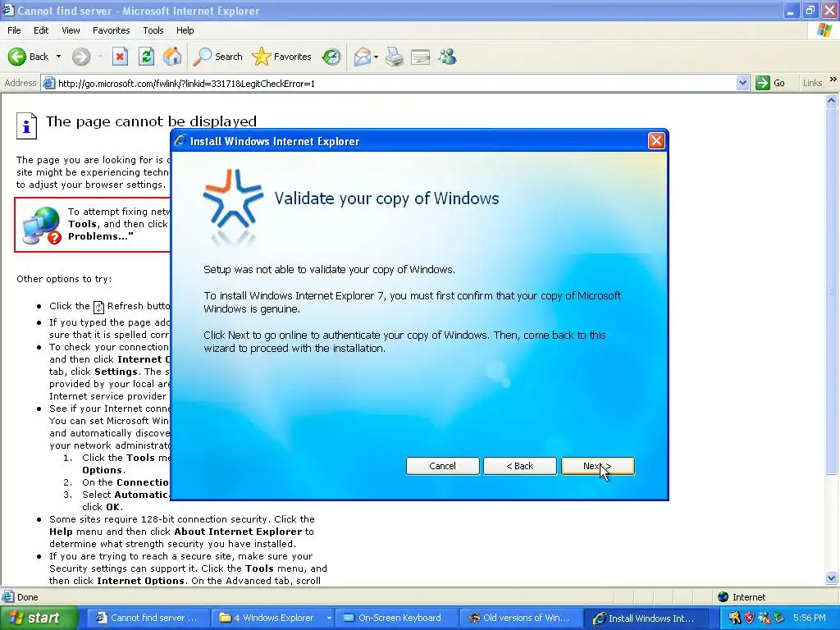
Task: Click the green Back arrow in IE toolbar
Action: tap(17, 57)
